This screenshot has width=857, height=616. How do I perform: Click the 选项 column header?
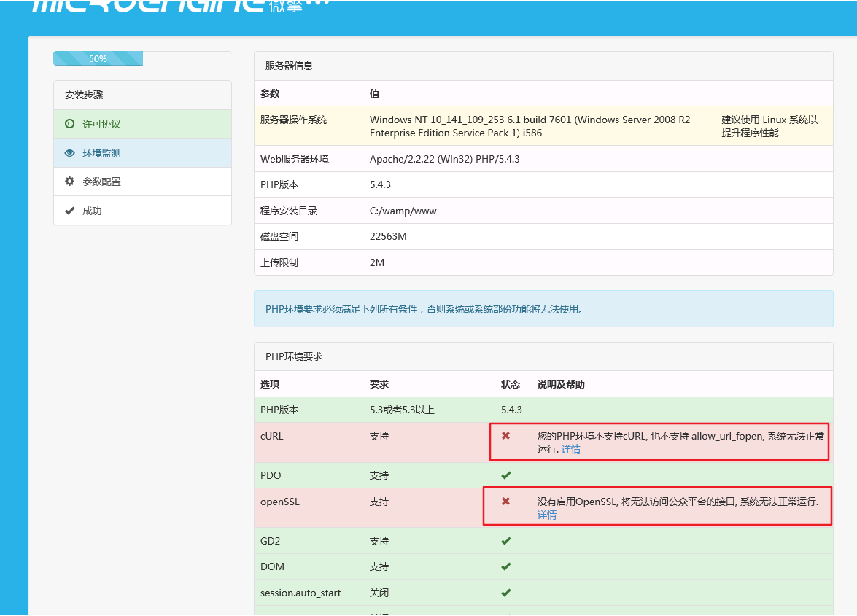[269, 384]
